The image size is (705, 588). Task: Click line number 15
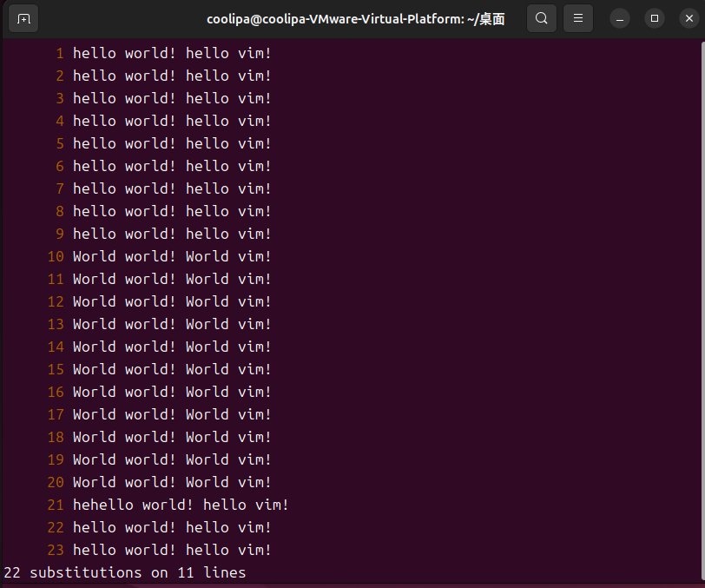56,369
